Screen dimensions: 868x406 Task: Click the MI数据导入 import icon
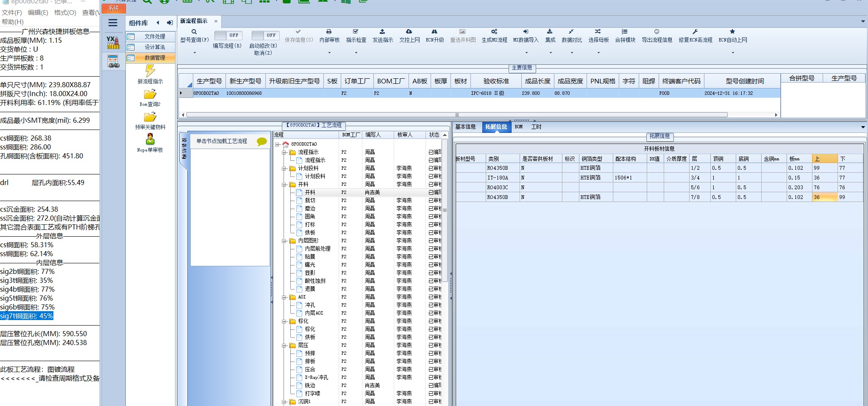click(x=526, y=32)
